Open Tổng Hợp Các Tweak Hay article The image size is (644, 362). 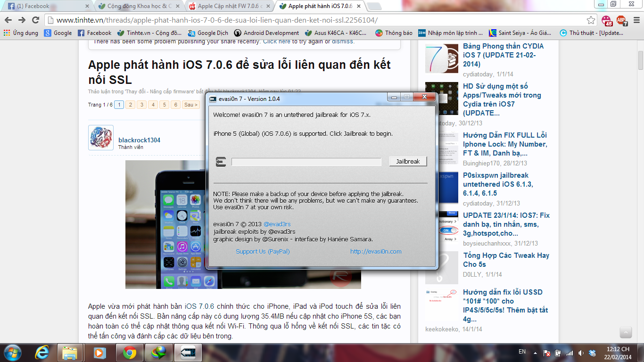point(506,260)
